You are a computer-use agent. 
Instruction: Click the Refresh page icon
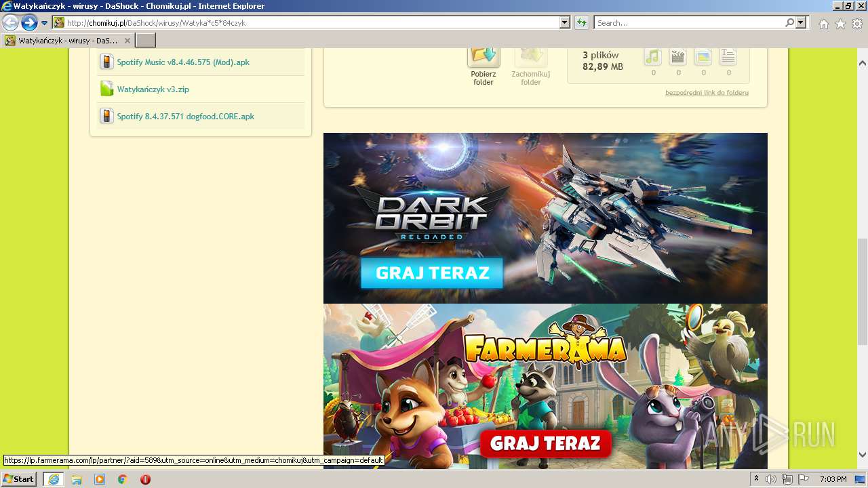coord(581,23)
